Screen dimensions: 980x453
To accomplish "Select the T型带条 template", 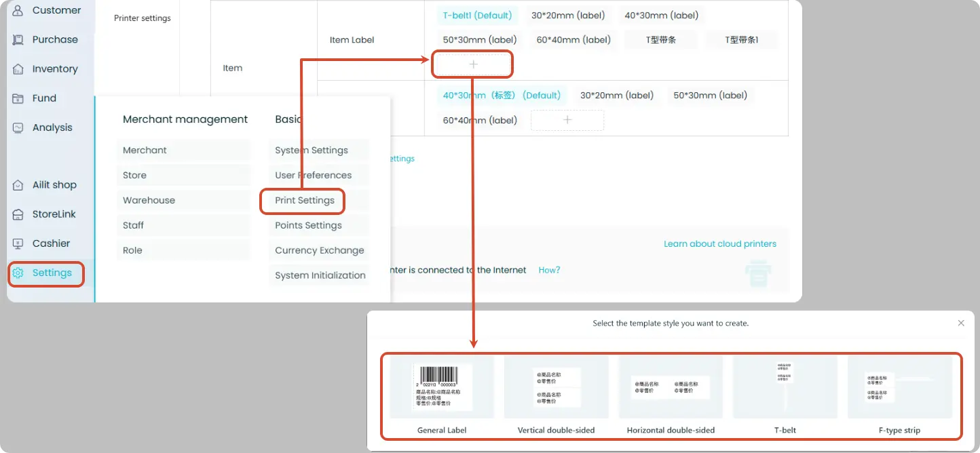I will pyautogui.click(x=661, y=39).
